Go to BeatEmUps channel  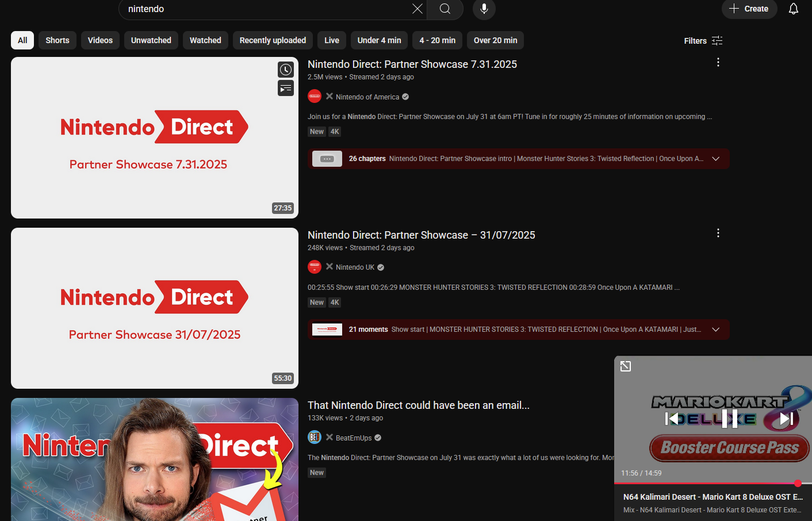point(354,438)
